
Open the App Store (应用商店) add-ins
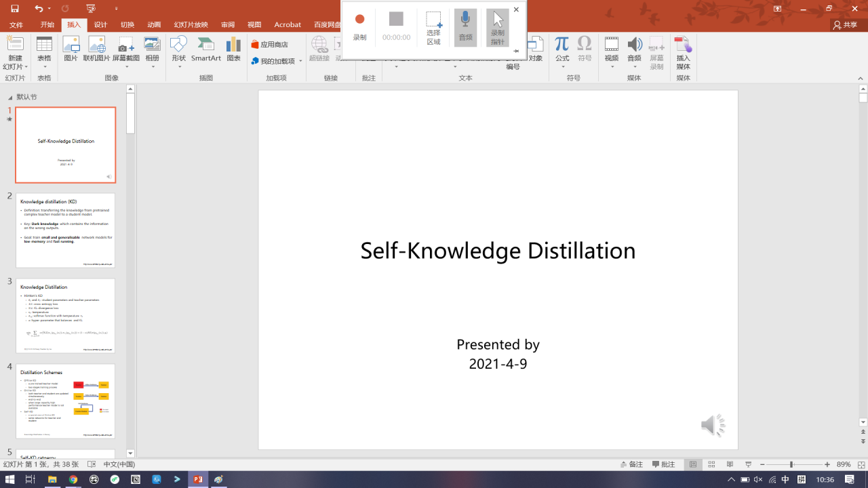(269, 44)
